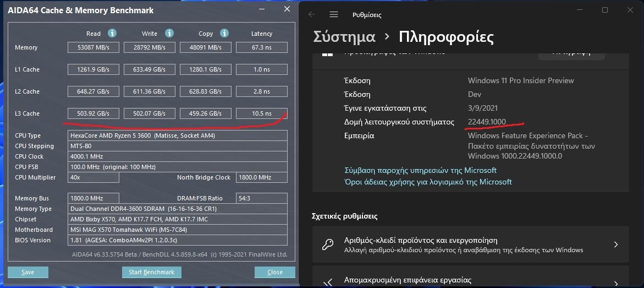
Task: Click Start Benchmark in AIDA64
Action: [x=152, y=272]
